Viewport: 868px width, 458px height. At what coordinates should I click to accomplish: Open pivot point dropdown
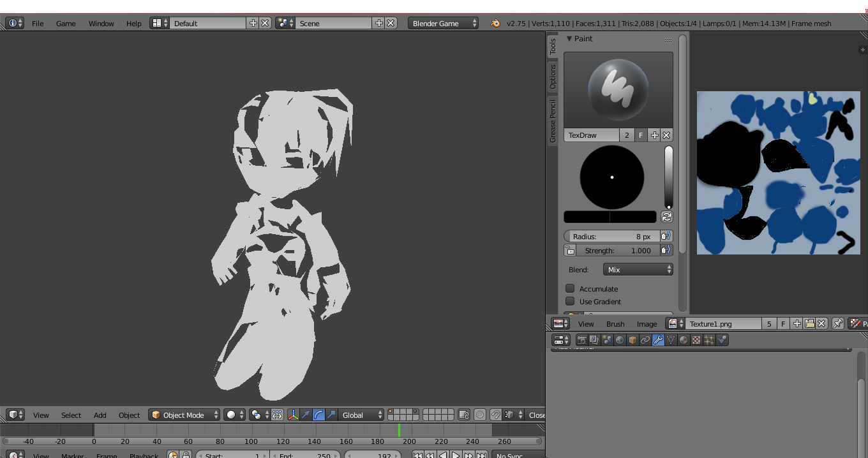tap(260, 415)
